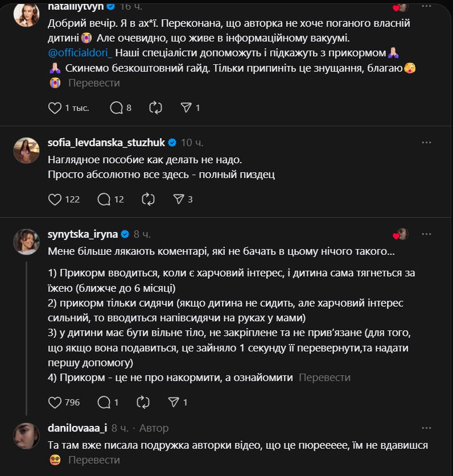Reply to synytska_iryna's comment
This screenshot has height=476, width=453.
(x=104, y=402)
